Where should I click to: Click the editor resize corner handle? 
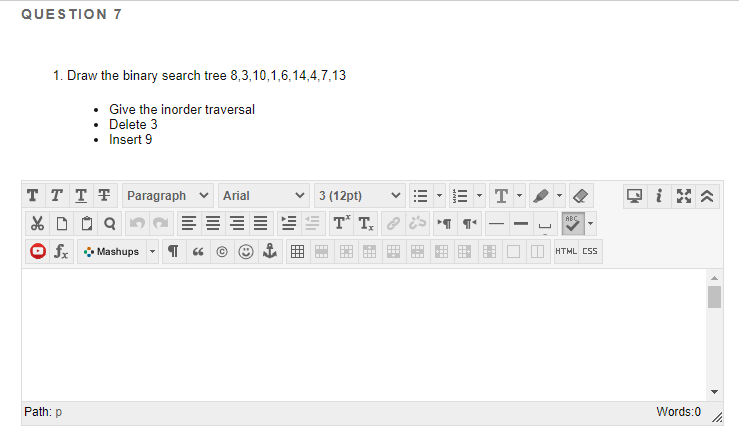coord(717,418)
